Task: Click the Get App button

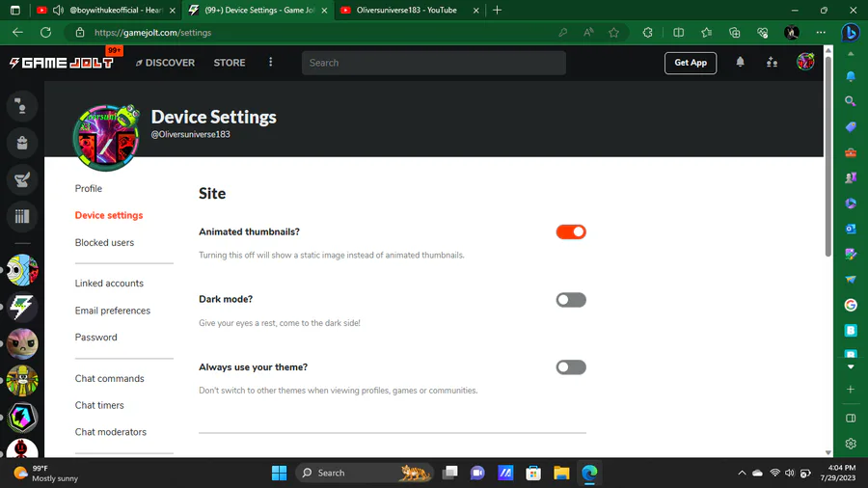Action: 691,63
